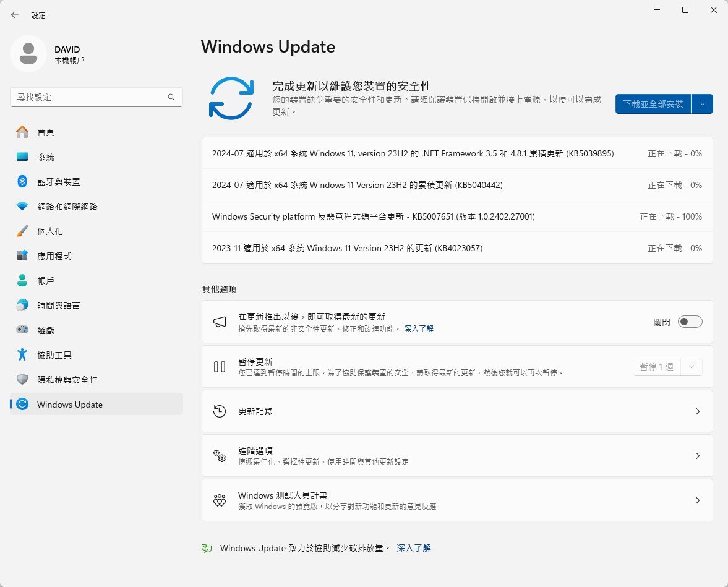The width and height of the screenshot is (728, 587).
Task: Click the 首頁 home icon
Action: point(22,132)
